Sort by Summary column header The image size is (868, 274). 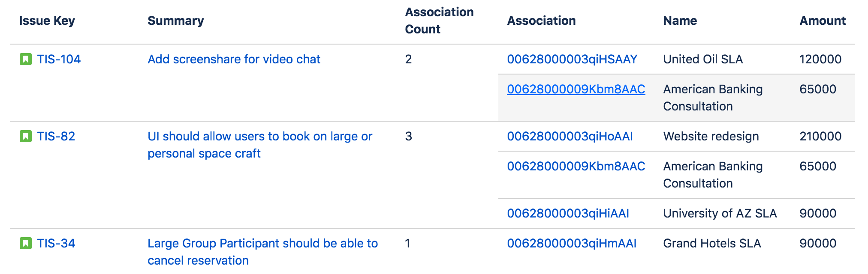point(176,21)
